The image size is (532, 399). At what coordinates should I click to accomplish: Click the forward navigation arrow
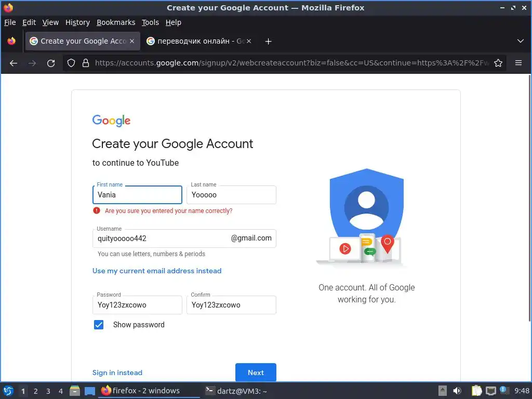[x=32, y=63]
